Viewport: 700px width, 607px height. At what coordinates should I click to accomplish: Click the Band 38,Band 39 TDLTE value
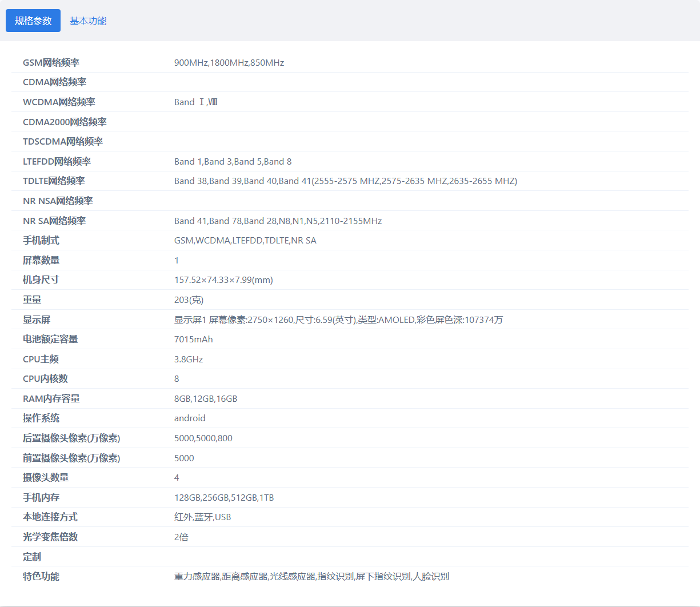346,181
